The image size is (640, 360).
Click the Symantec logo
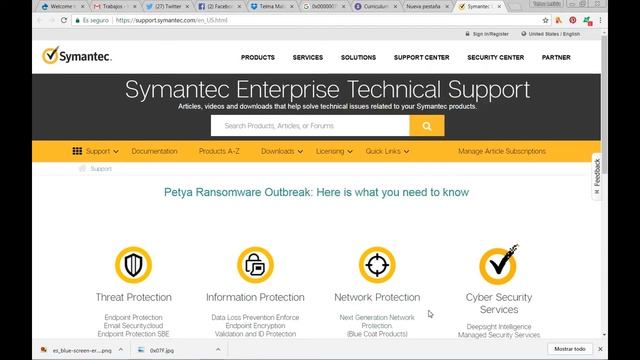coord(77,56)
